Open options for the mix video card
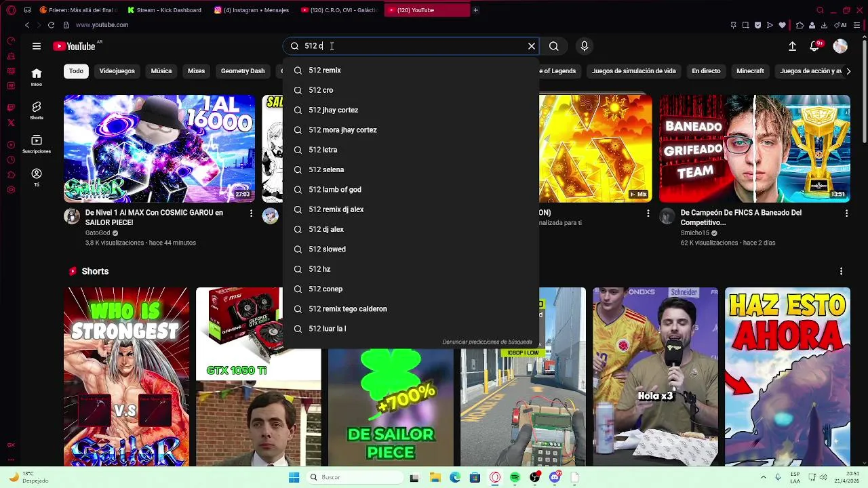The width and height of the screenshot is (868, 488). click(648, 213)
